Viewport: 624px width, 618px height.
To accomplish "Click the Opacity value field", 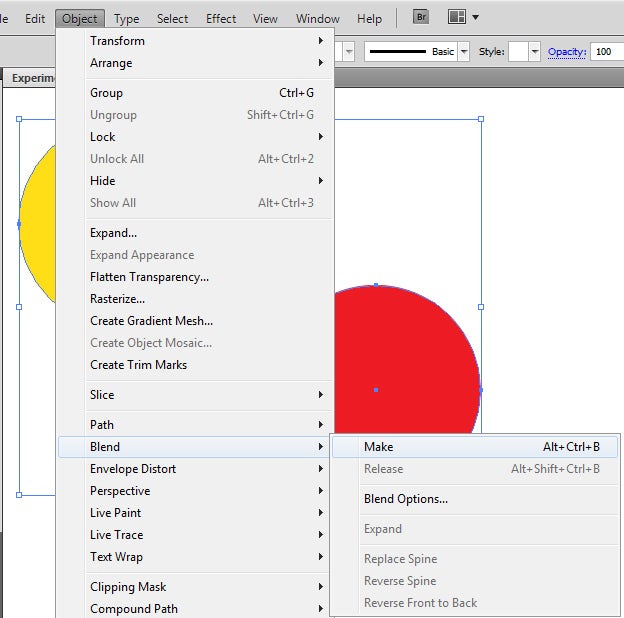I will pos(607,52).
